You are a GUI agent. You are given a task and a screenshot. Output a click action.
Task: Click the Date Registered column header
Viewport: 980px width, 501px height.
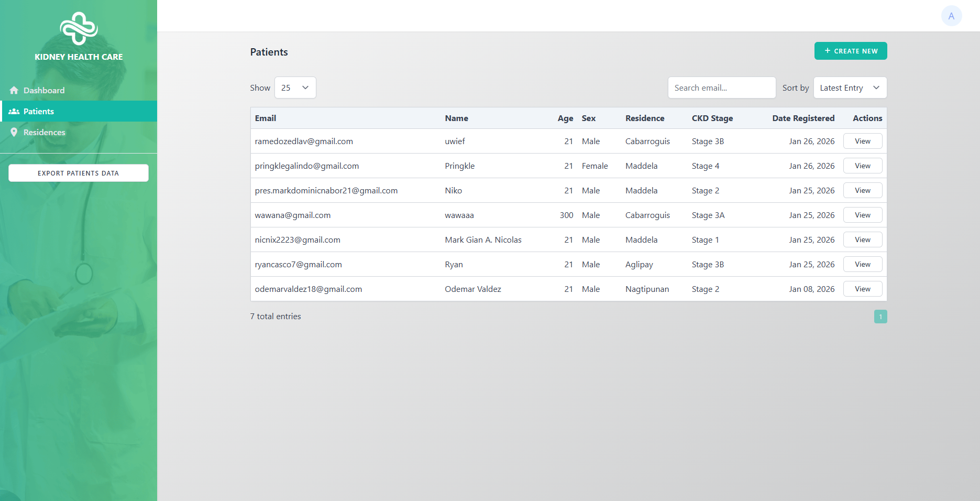point(803,118)
